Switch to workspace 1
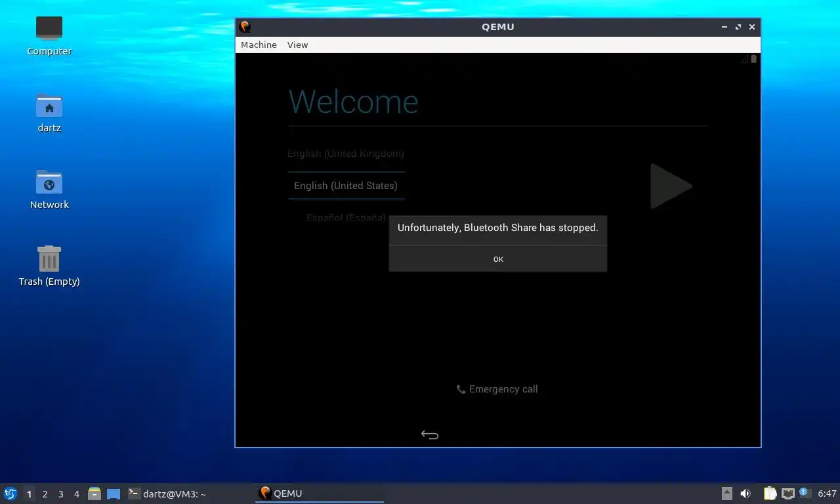Viewport: 840px width, 504px height. (29, 494)
